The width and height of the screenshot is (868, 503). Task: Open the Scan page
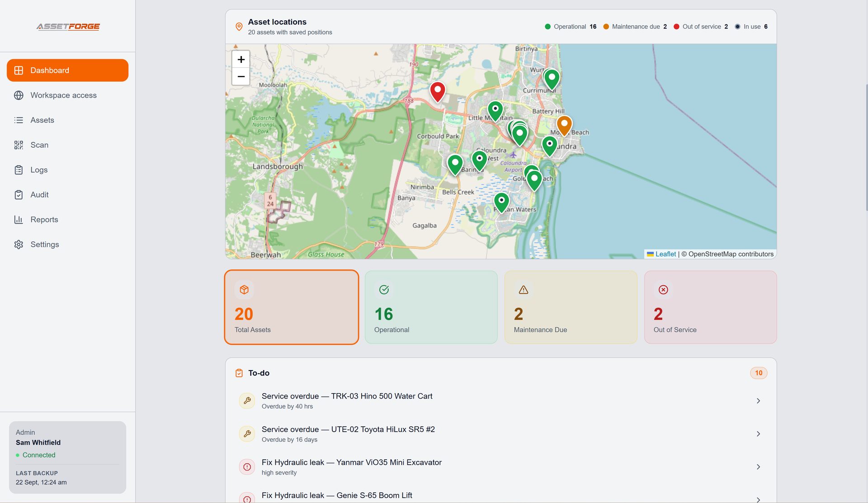pyautogui.click(x=67, y=145)
